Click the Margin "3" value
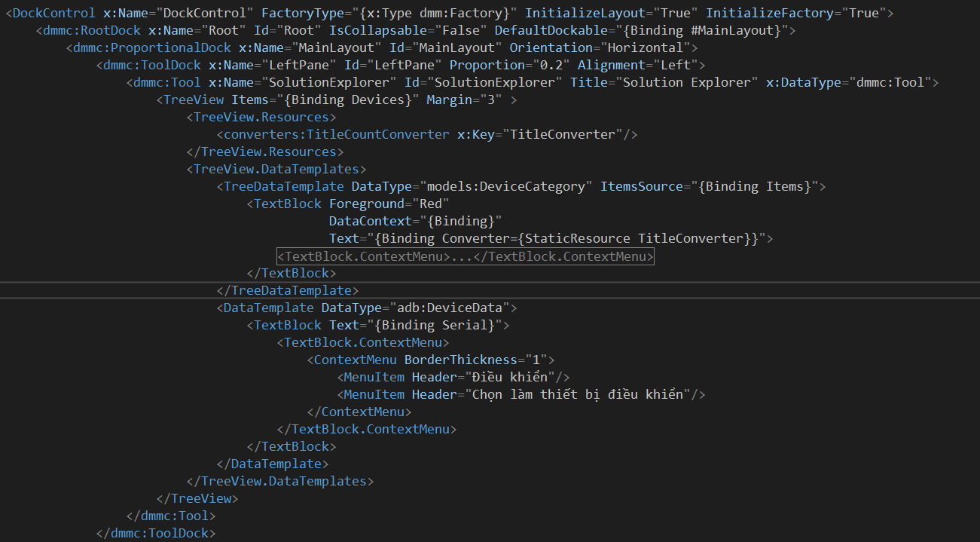Image resolution: width=980 pixels, height=542 pixels. [x=490, y=100]
